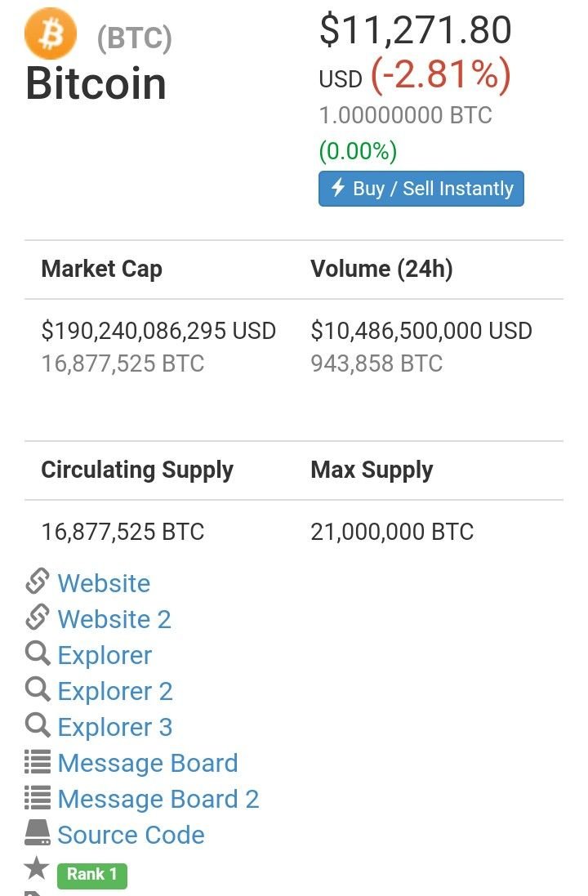This screenshot has height=896, width=588.
Task: Open the Source Code link
Action: click(131, 836)
